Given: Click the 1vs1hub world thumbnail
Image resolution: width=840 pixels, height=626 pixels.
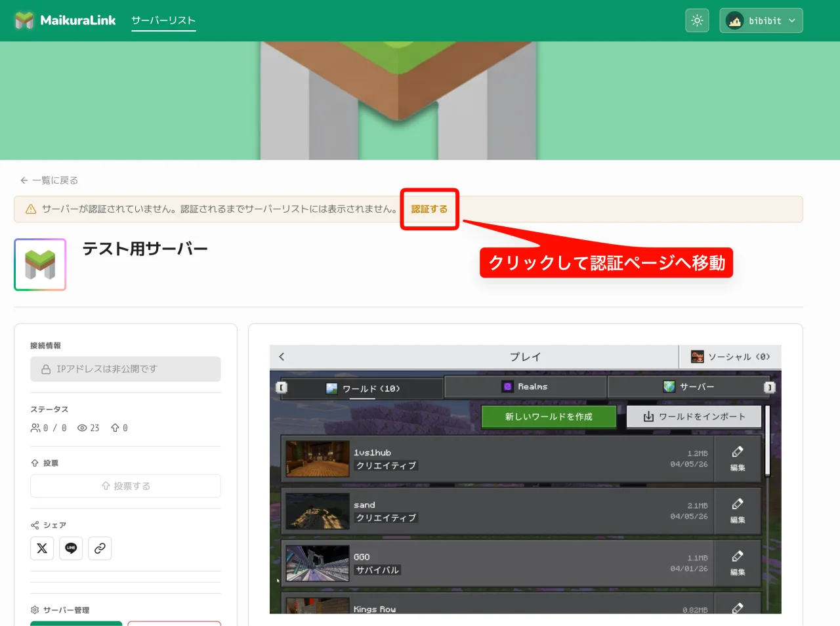Looking at the screenshot, I should [x=318, y=459].
